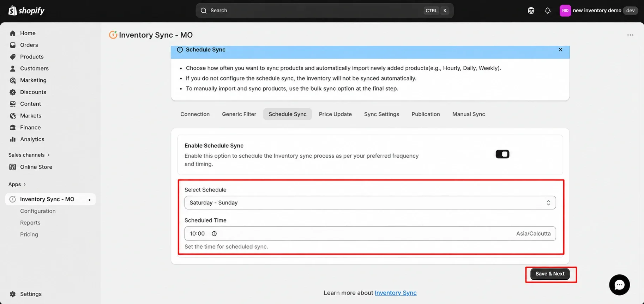644x304 pixels.
Task: Dismiss the Schedule Sync info banner
Action: 560,50
